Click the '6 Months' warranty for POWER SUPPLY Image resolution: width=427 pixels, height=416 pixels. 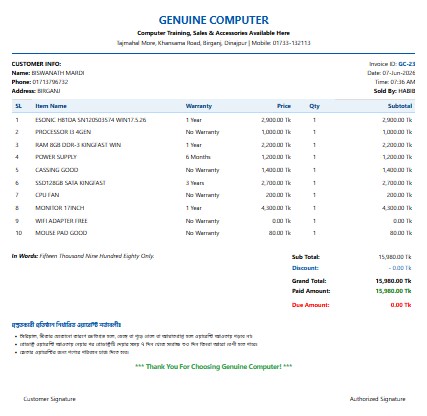coord(198,157)
